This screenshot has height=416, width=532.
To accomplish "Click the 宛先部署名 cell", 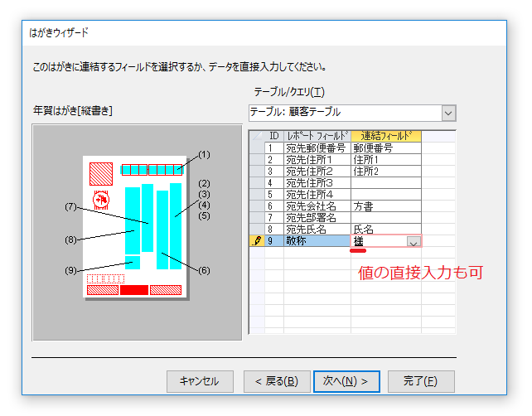I will (x=317, y=217).
